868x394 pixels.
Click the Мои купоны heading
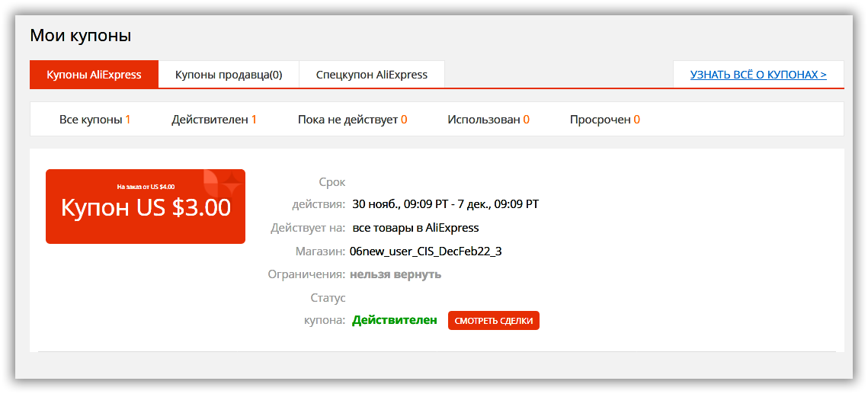(x=80, y=36)
